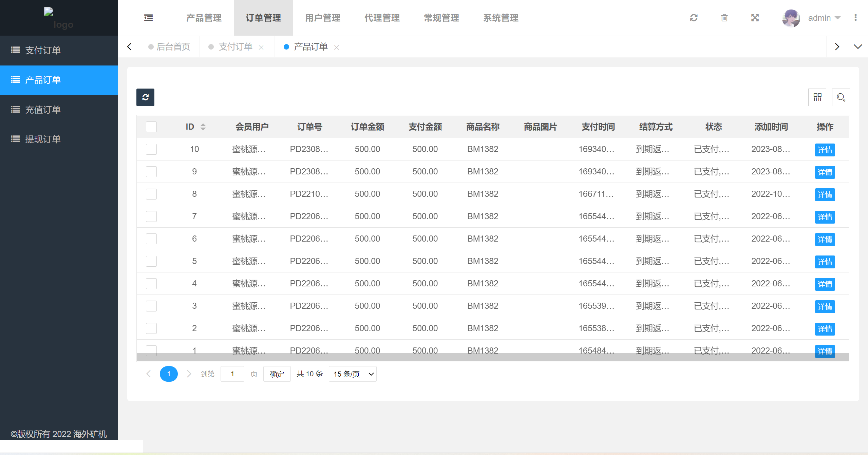Click the refresh icon in the top header

(x=694, y=18)
